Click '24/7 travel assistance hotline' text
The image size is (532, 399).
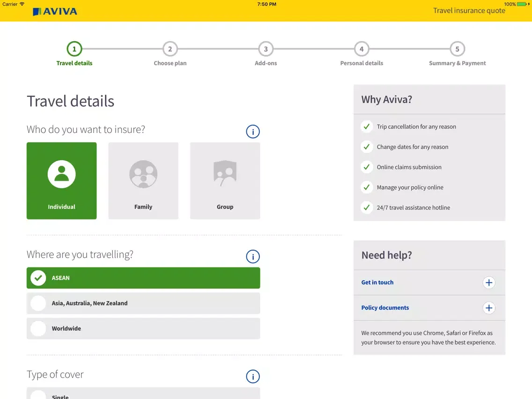point(413,207)
